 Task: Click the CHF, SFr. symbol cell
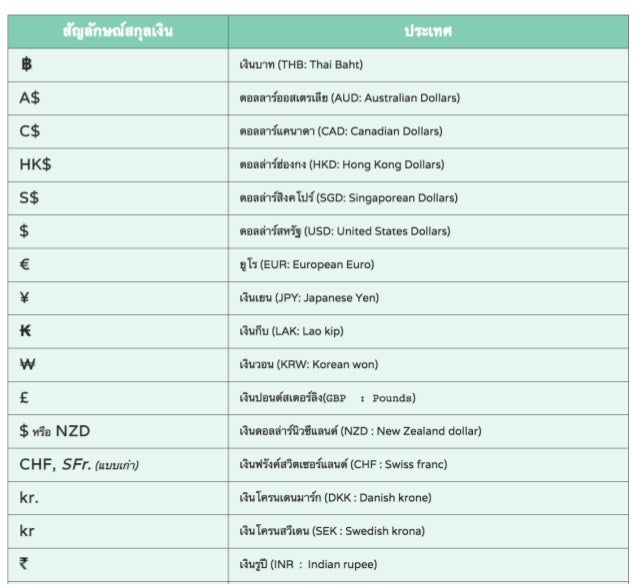pos(78,464)
